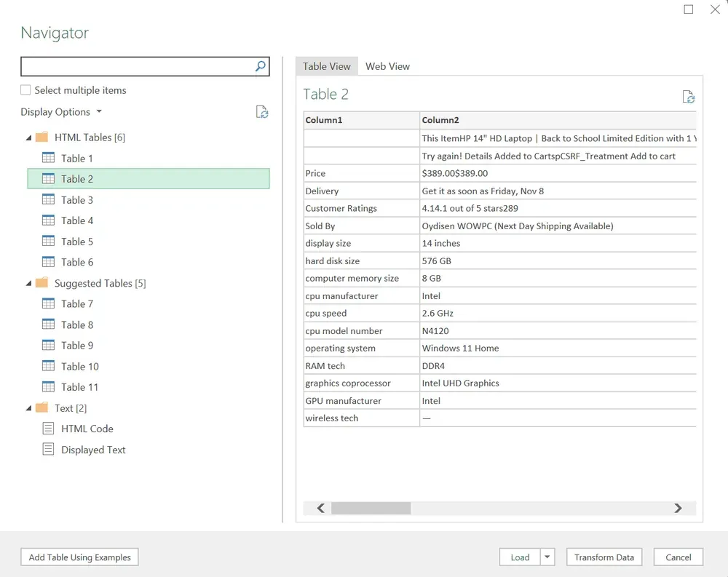This screenshot has width=728, height=577.
Task: Click the 576 GB cell
Action: click(x=558, y=261)
